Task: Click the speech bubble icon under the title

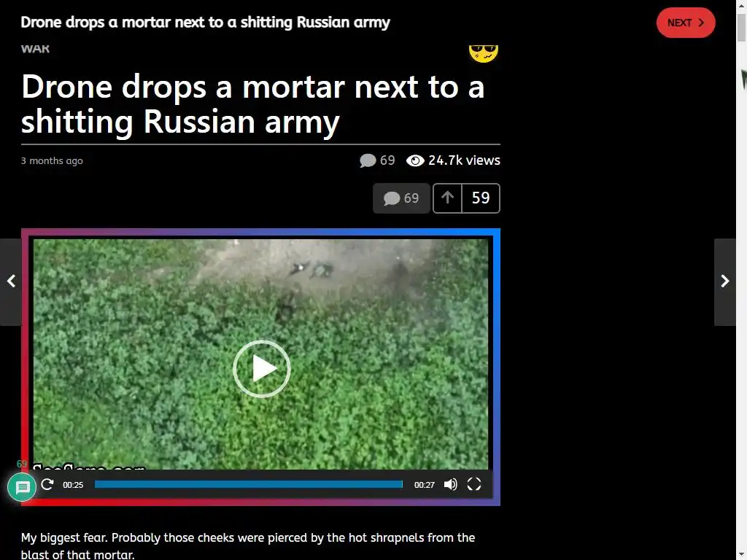Action: pos(368,161)
